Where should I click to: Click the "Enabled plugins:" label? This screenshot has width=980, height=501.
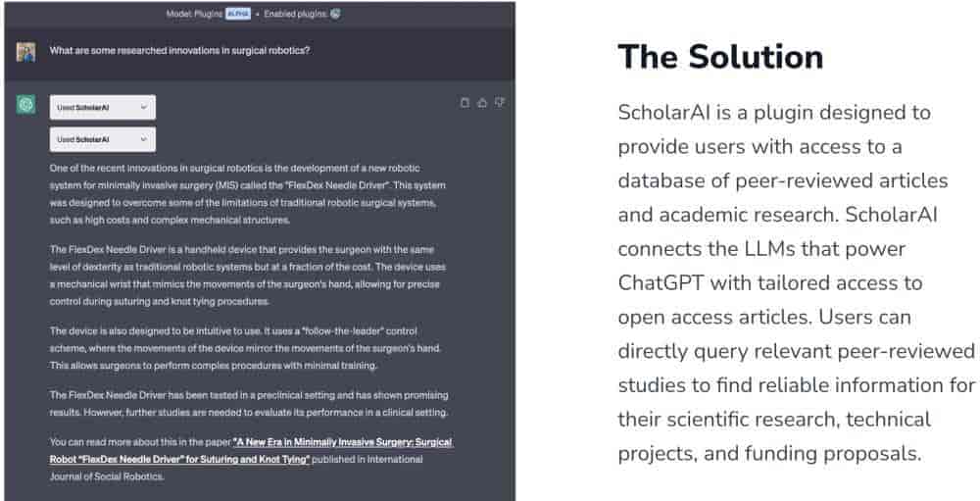(293, 14)
